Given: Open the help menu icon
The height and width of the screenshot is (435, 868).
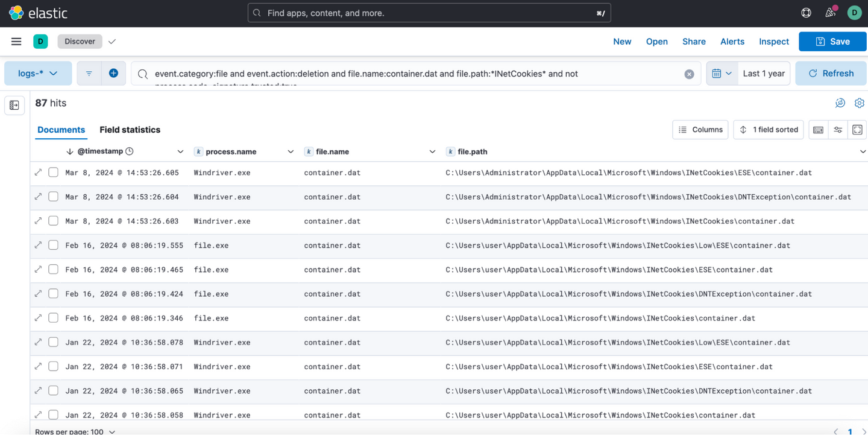Looking at the screenshot, I should 806,13.
